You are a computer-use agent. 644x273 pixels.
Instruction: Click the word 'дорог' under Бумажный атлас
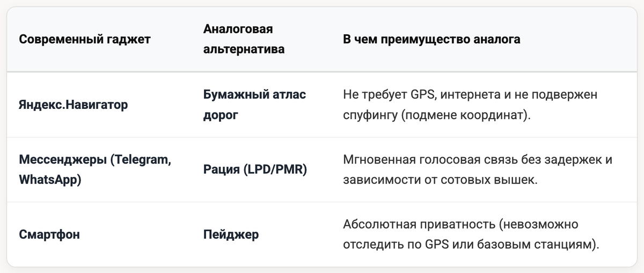click(221, 115)
